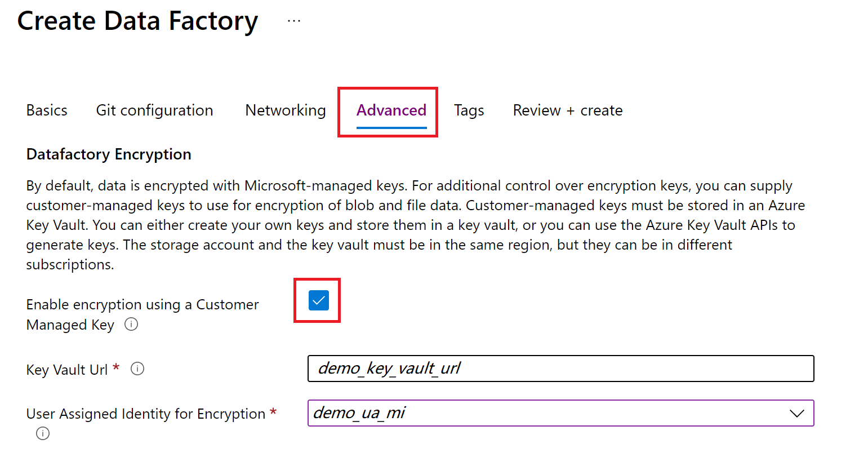Click the info icon below User Assigned Identity
The width and height of the screenshot is (868, 466).
point(43,433)
